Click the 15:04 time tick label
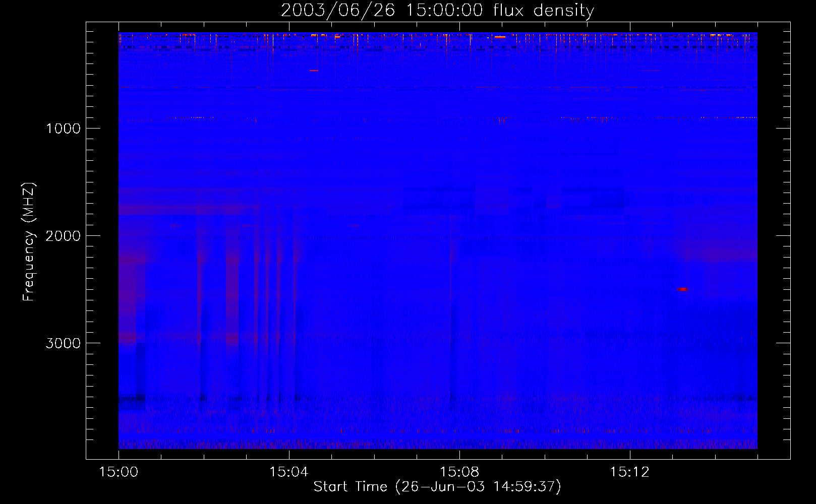Viewport: 816px width, 504px height. 289,472
